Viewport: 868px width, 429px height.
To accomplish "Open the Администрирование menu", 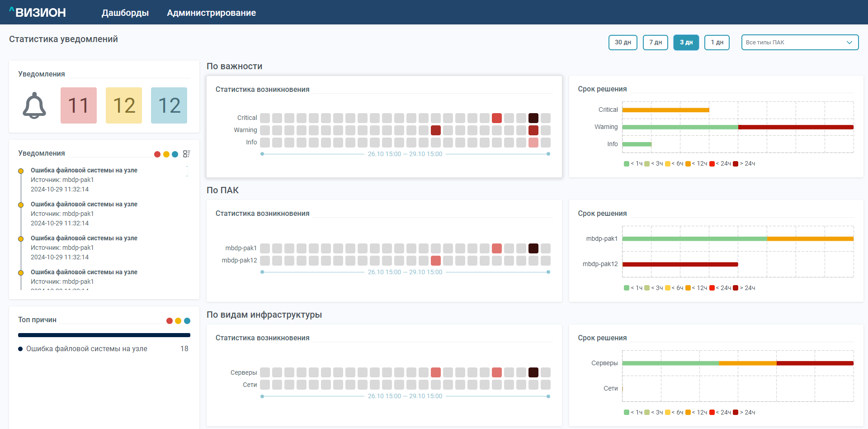I will tap(211, 13).
